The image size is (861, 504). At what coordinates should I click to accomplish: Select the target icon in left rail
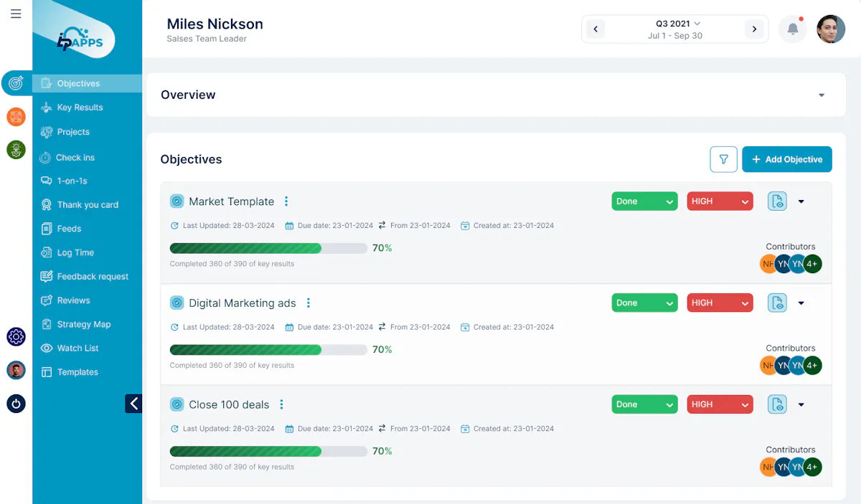pyautogui.click(x=16, y=83)
